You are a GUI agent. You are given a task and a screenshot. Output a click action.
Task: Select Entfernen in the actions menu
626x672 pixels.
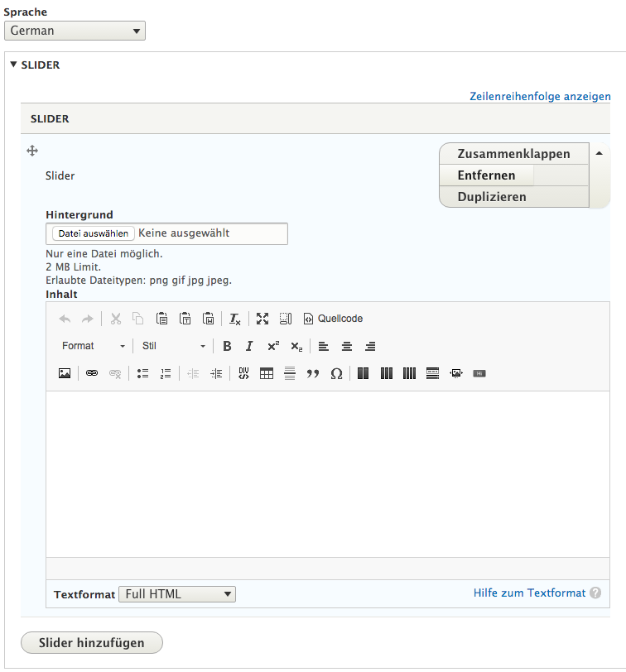486,175
